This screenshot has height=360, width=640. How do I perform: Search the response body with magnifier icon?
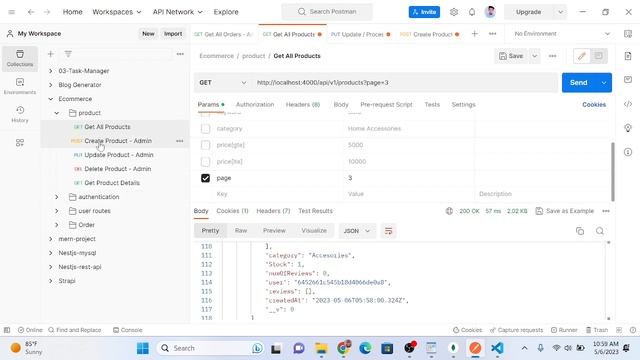pos(600,231)
